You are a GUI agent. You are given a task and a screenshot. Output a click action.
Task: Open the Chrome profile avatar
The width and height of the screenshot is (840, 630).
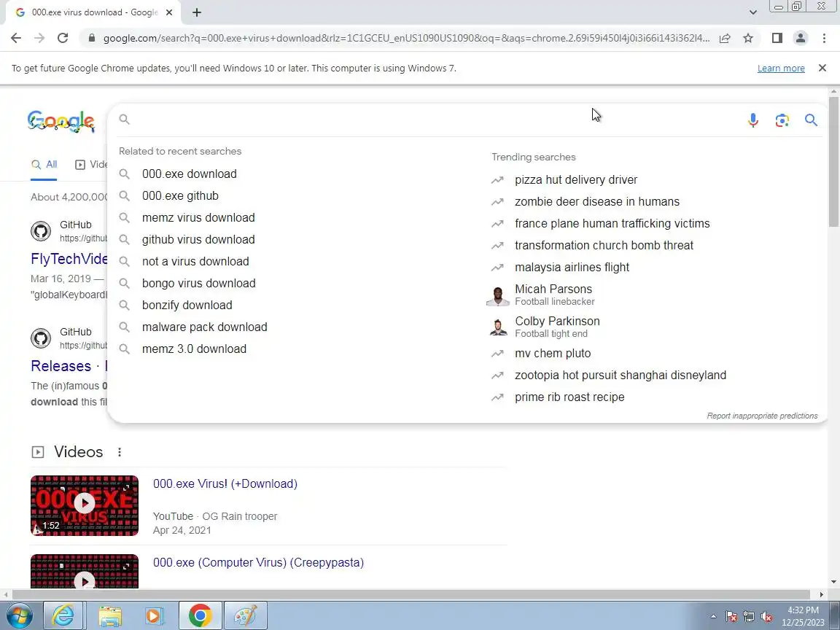(801, 38)
